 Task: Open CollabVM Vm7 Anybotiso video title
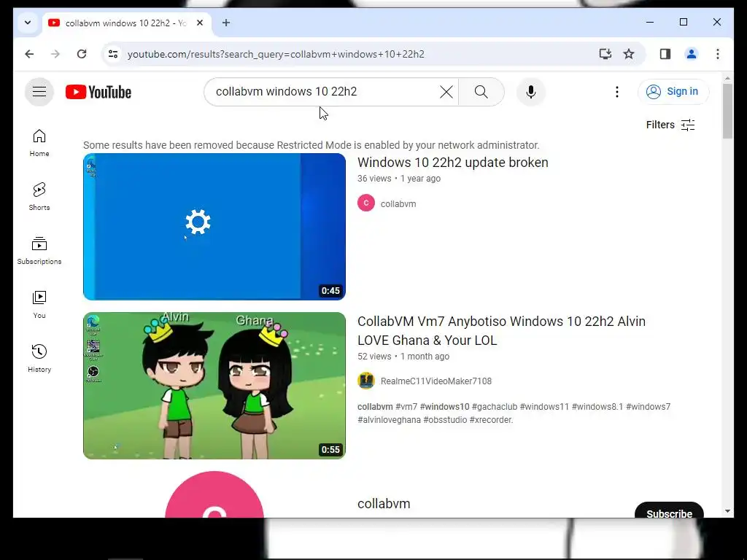(501, 330)
